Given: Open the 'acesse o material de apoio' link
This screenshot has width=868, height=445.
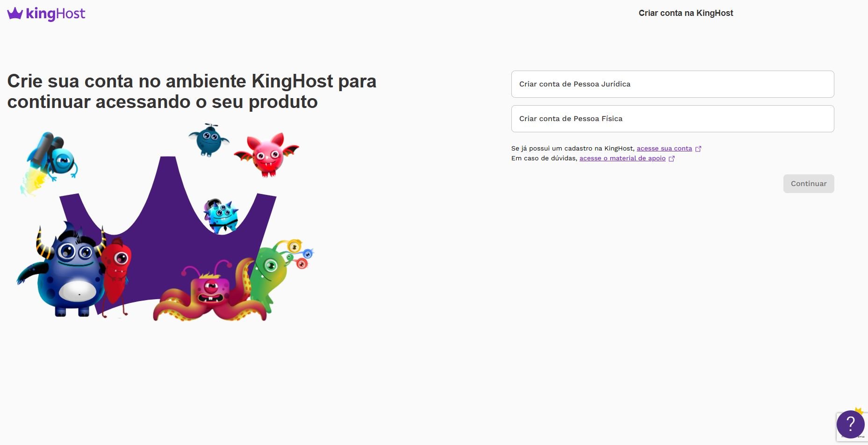Looking at the screenshot, I should coord(622,158).
